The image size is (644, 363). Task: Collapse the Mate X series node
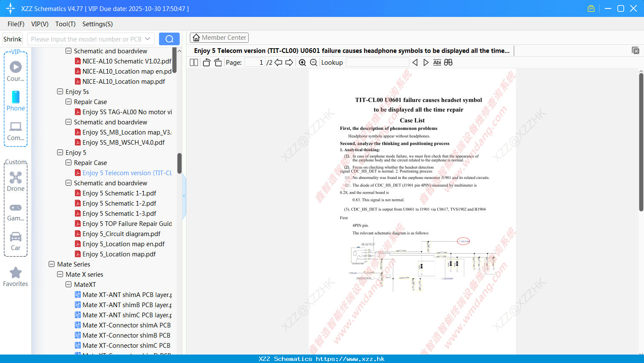coord(60,274)
